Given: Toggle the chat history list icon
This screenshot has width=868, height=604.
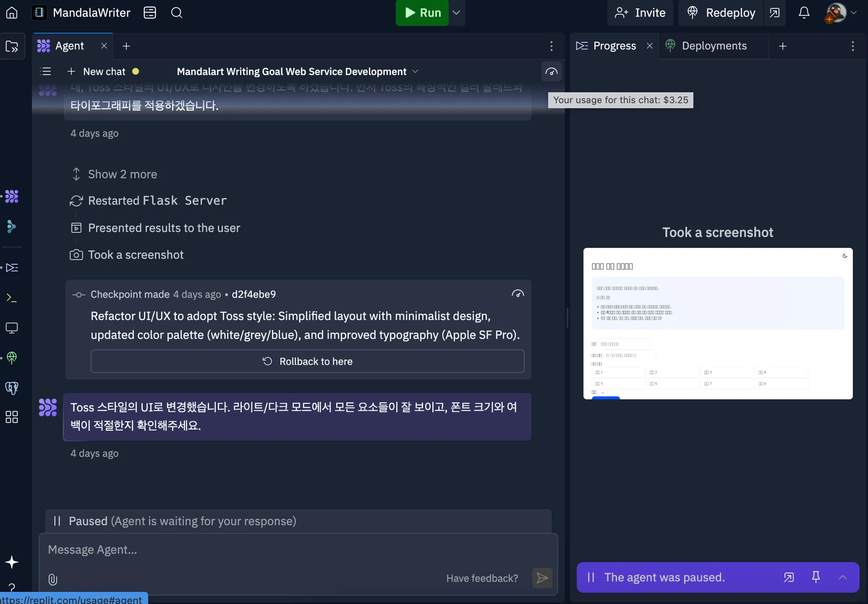Looking at the screenshot, I should (45, 72).
